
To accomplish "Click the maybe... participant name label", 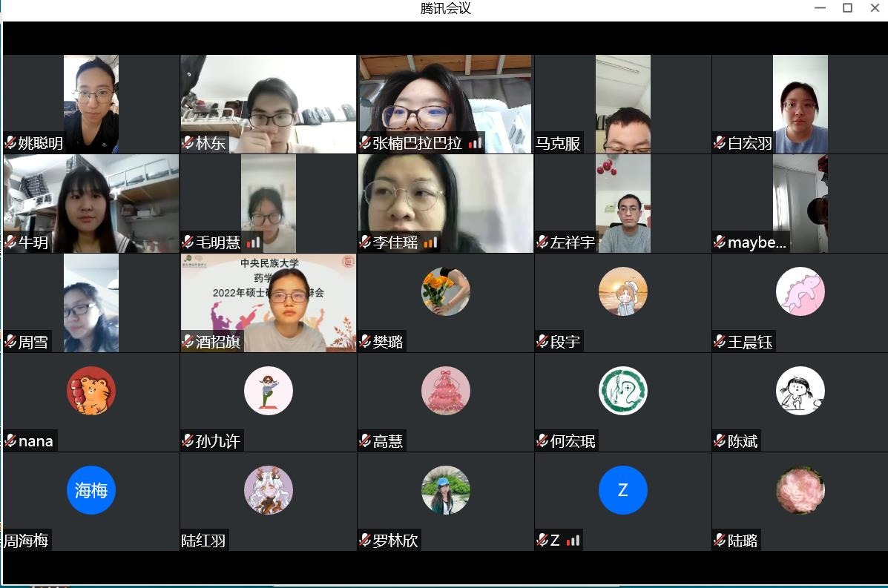I will coord(756,242).
